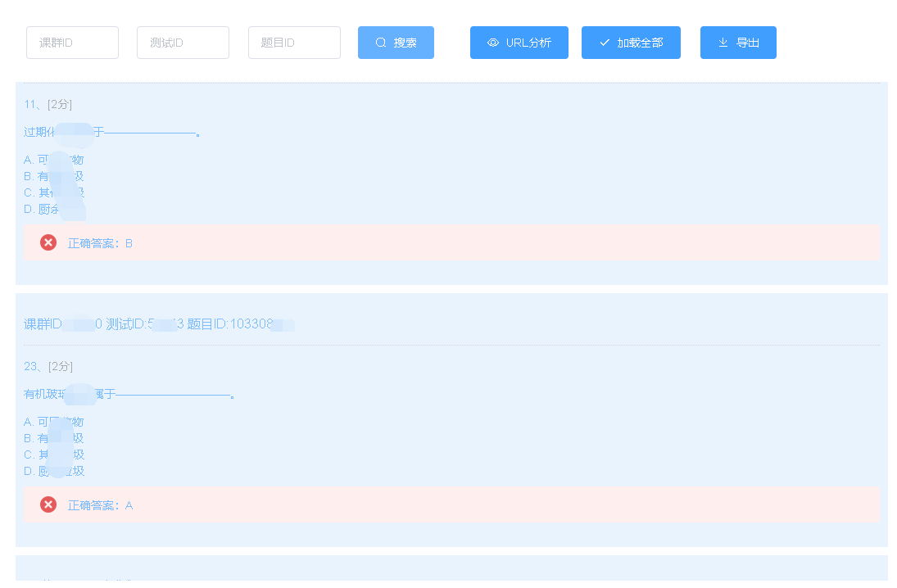Click the red error icon beside 正确答案：A
Viewport: 897px width, 588px height.
click(48, 504)
